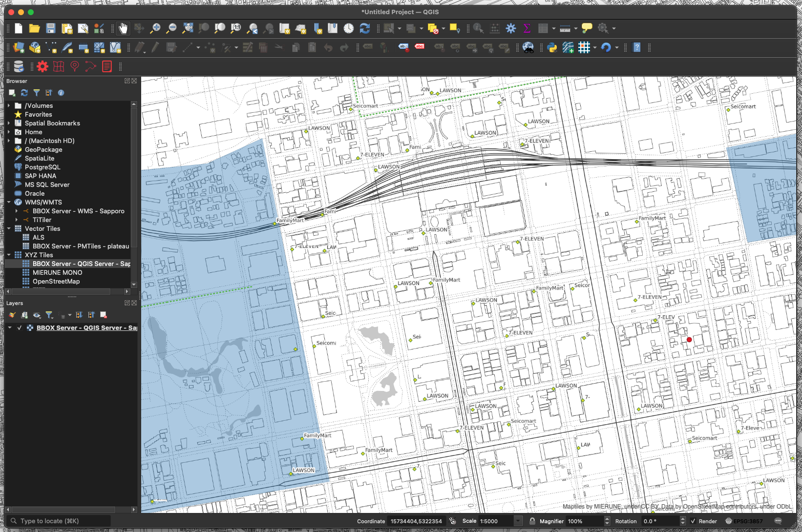Expand the /Volumes tree item
Screen dimensions: 802x532
[9, 105]
